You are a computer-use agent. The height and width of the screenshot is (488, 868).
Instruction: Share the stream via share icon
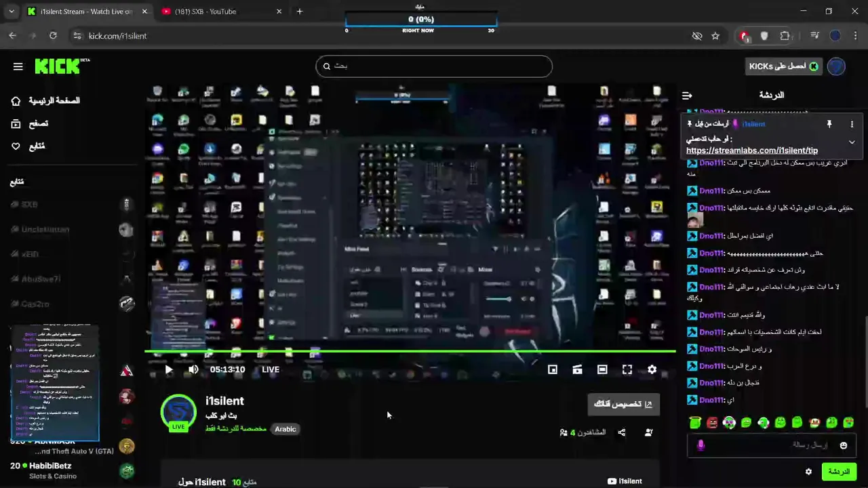pyautogui.click(x=622, y=432)
